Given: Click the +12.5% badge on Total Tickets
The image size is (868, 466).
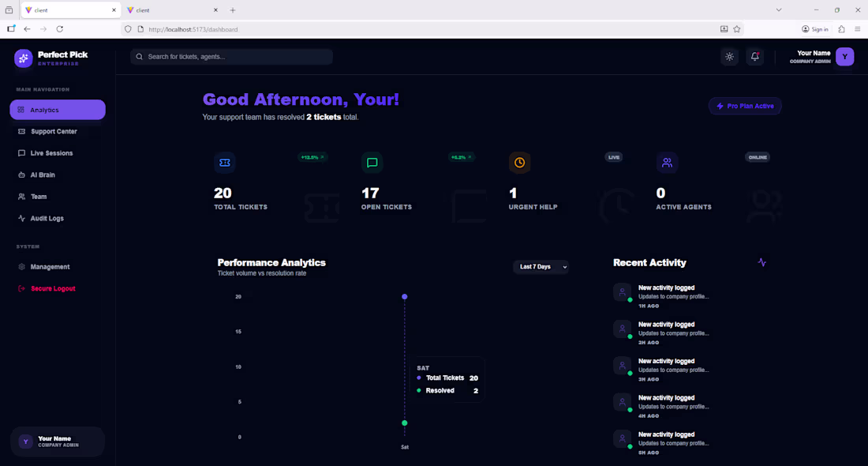Looking at the screenshot, I should [x=312, y=157].
